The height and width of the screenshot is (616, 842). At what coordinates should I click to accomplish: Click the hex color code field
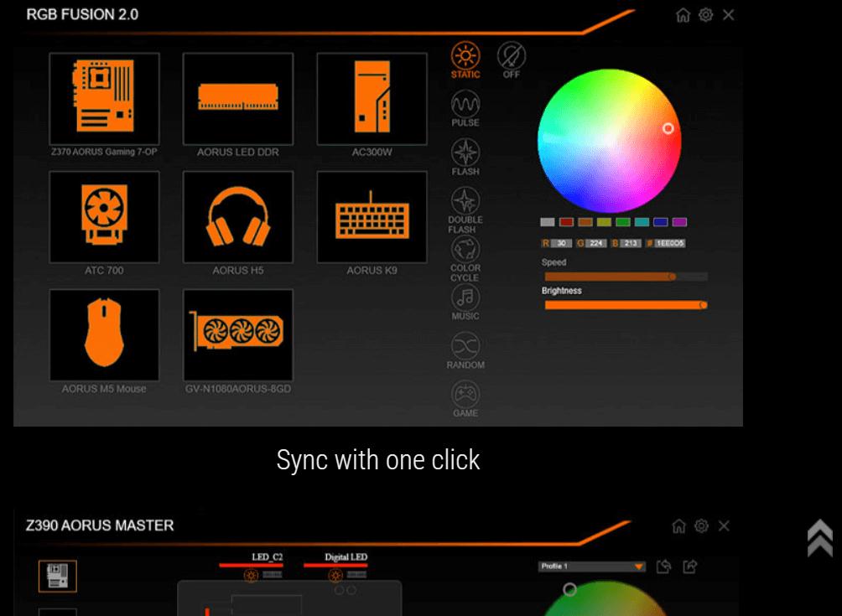pos(670,244)
